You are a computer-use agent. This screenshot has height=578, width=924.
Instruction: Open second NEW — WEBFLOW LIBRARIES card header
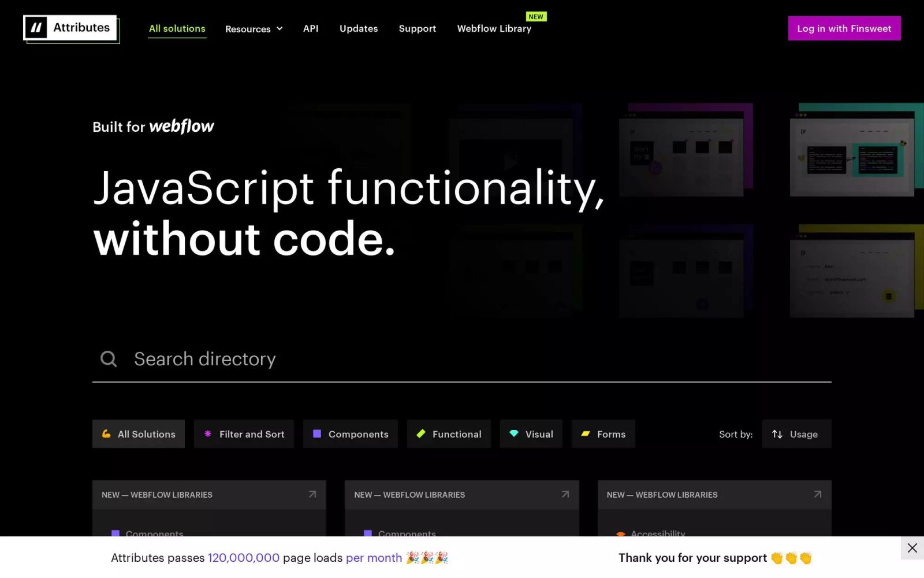(x=462, y=495)
